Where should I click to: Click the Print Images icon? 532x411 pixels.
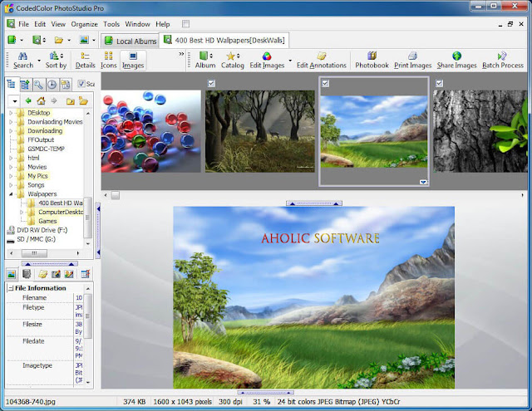click(412, 56)
